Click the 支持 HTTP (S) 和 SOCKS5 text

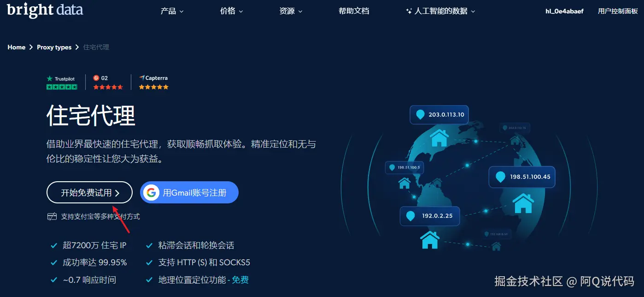(204, 263)
